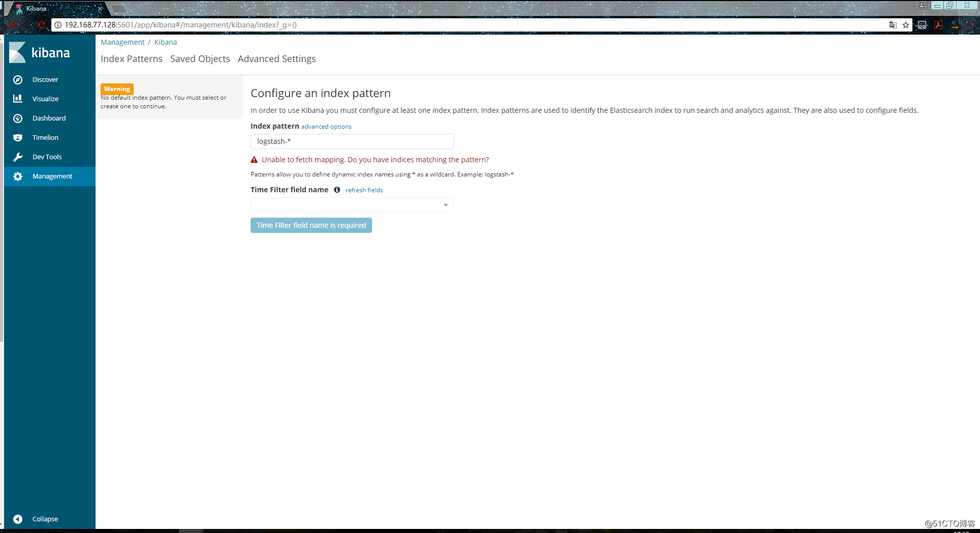Viewport: 980px width, 533px height.
Task: Click the Warning label badge
Action: pyautogui.click(x=117, y=89)
